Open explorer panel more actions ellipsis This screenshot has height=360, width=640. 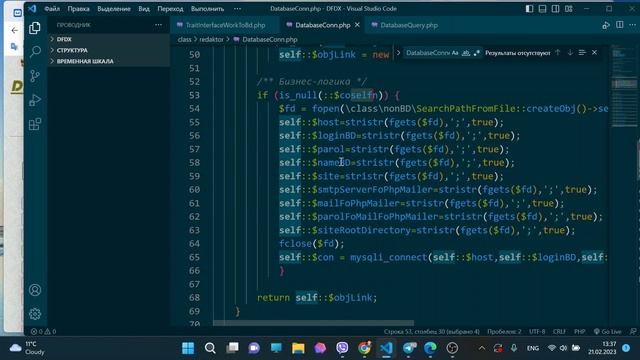pos(158,25)
